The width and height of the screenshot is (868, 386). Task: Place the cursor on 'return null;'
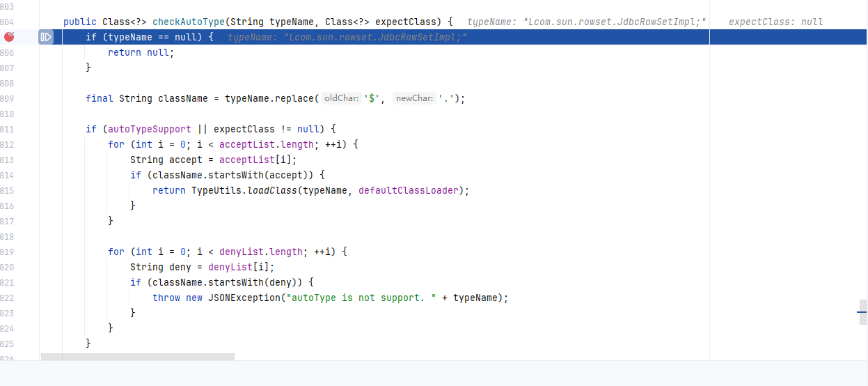[x=141, y=52]
